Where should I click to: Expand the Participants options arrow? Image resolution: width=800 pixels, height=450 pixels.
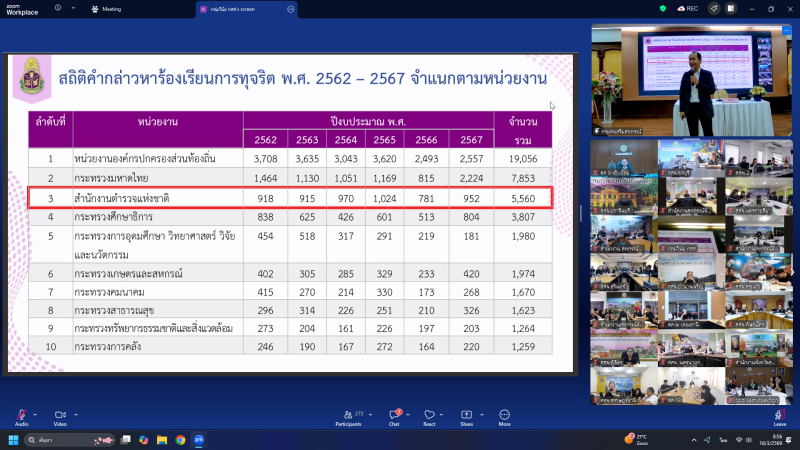[364, 413]
